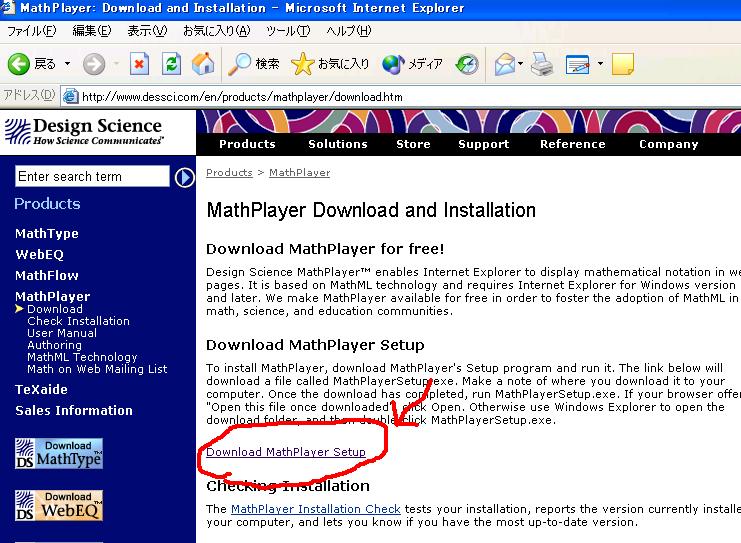741x543 pixels.
Task: Open the Store navigation tab
Action: (413, 144)
